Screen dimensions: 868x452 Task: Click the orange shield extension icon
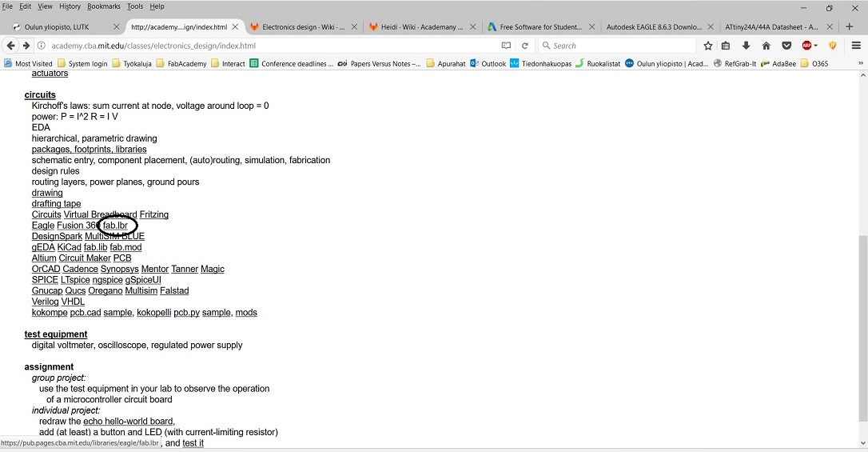(x=833, y=46)
